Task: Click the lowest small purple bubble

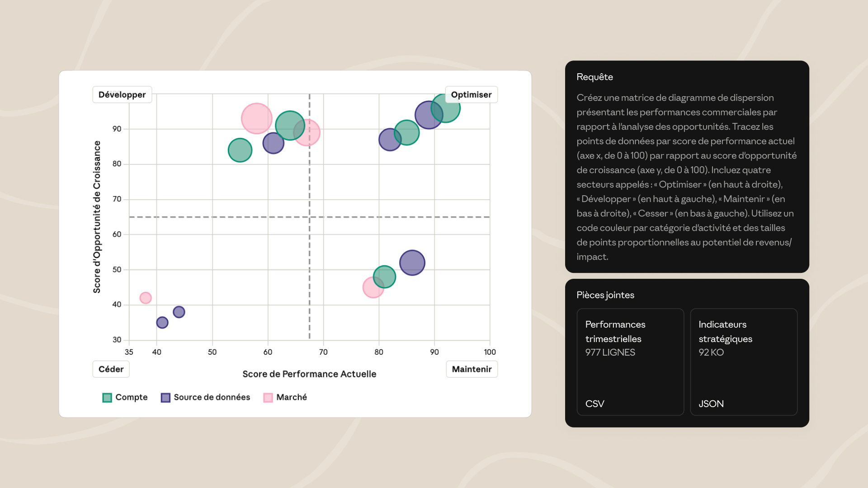Action: (162, 323)
